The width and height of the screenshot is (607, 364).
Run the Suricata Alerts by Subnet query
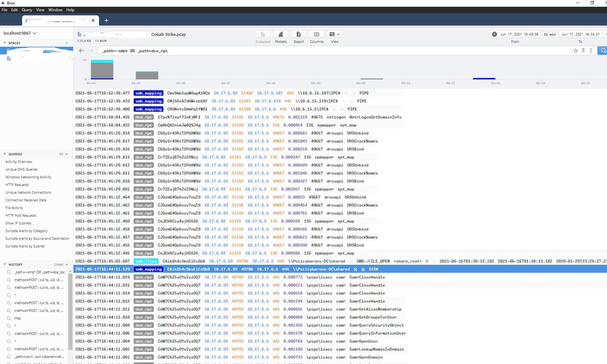click(x=25, y=246)
